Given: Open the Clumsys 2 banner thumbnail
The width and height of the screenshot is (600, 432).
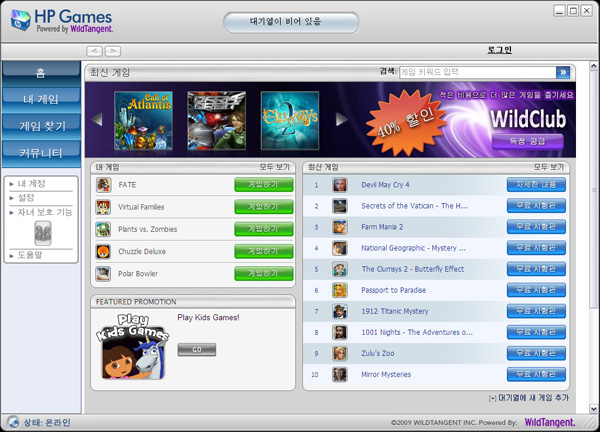Looking at the screenshot, I should coord(290,120).
